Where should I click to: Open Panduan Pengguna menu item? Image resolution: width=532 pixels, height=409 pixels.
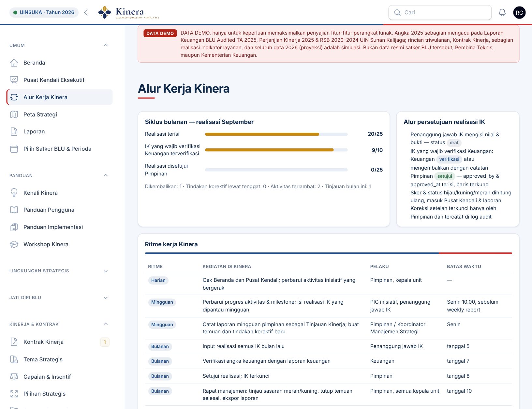coord(59,210)
